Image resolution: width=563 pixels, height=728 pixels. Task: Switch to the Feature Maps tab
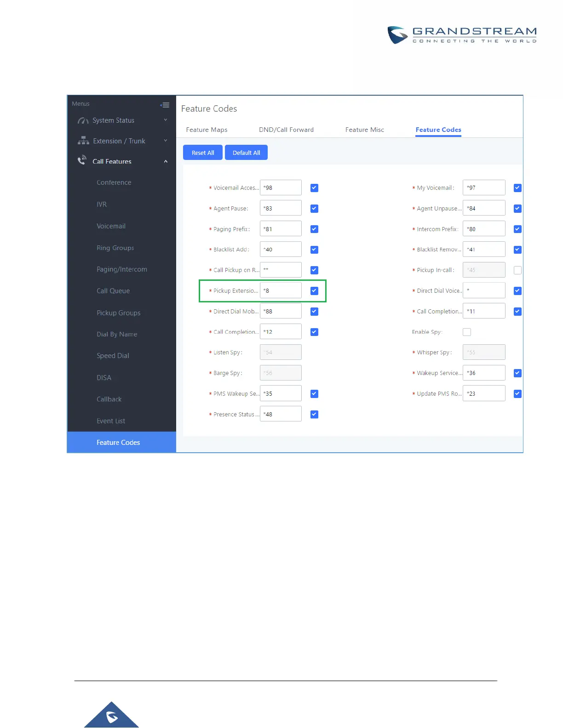tap(207, 130)
